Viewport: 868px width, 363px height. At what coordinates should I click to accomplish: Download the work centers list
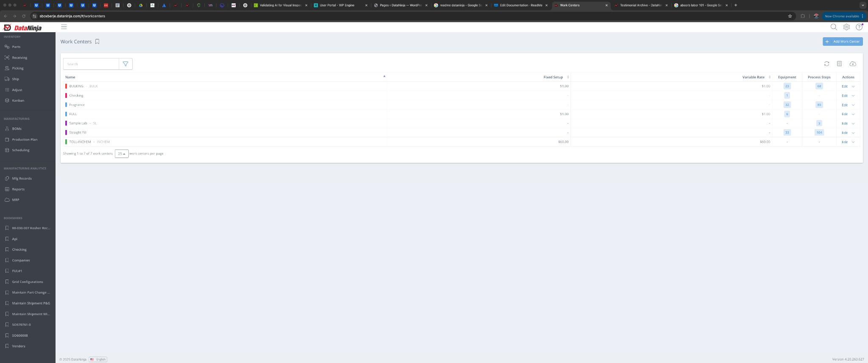click(853, 64)
